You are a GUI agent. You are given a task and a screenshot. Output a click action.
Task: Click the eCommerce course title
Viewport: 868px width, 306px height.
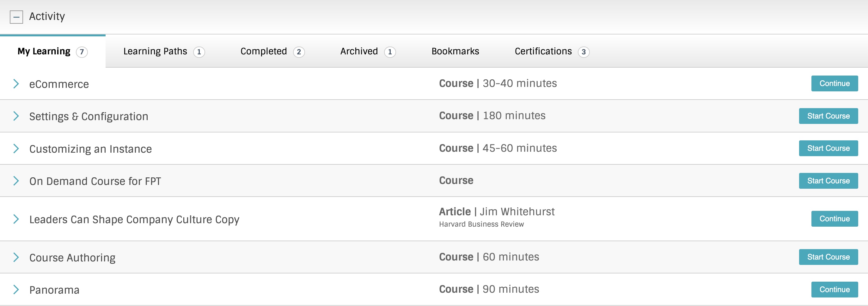[59, 84]
